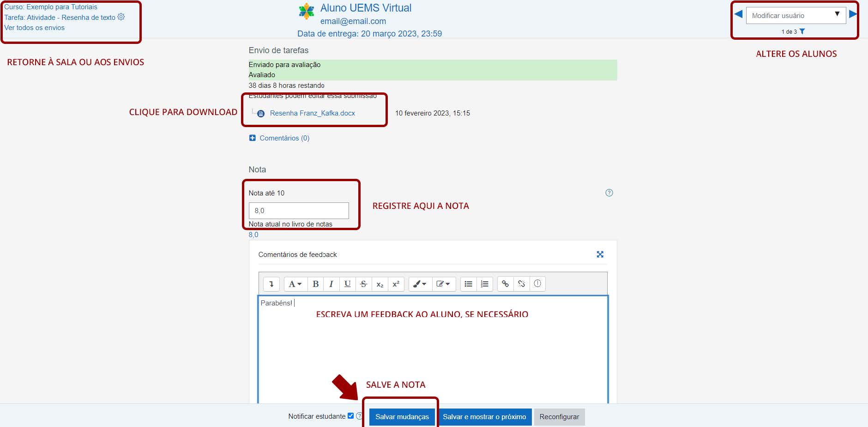Open the font family dropdown in the editor

(294, 284)
